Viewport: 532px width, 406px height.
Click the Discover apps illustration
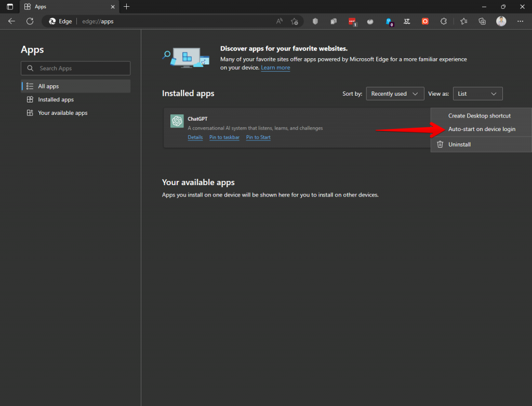[x=186, y=58]
